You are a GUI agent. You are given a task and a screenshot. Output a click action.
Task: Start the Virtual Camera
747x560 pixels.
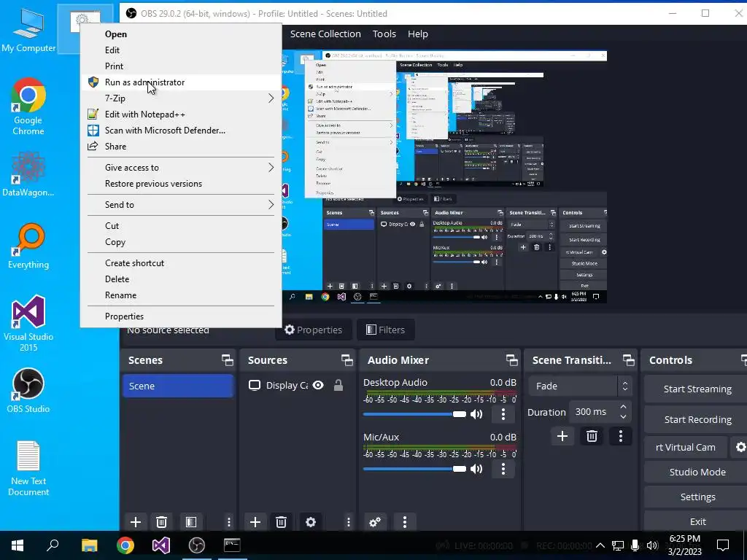click(x=686, y=447)
